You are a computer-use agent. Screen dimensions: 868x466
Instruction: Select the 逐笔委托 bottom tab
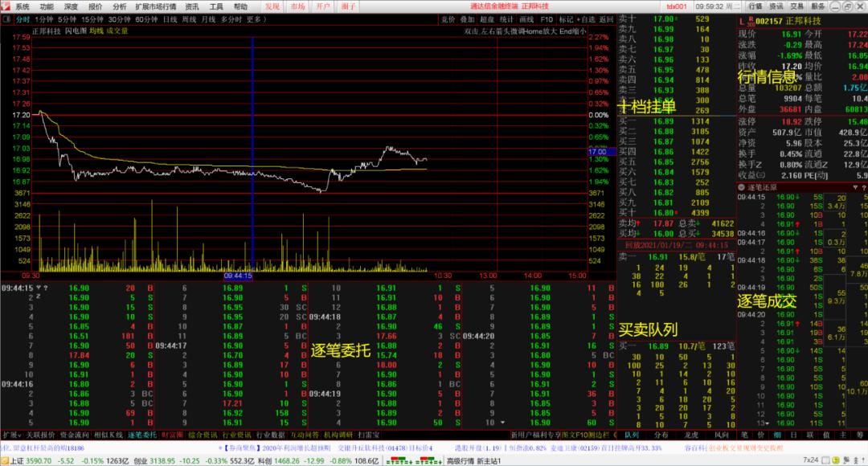tap(142, 435)
